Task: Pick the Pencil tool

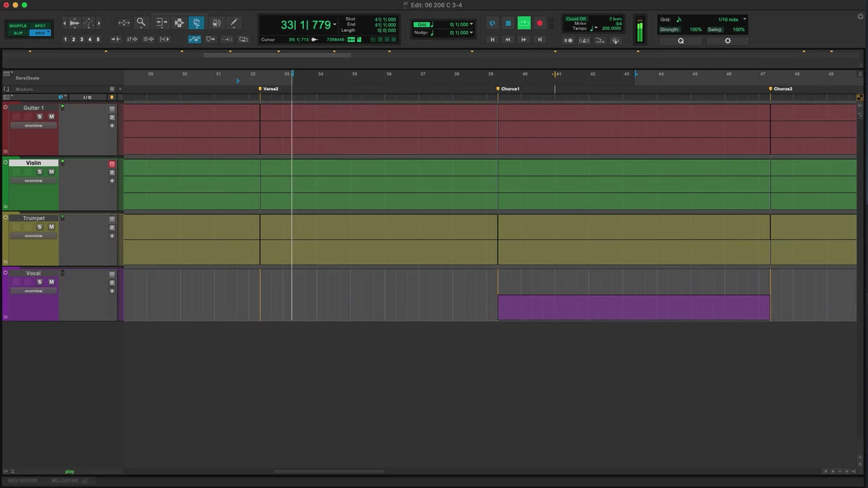Action: pos(234,23)
